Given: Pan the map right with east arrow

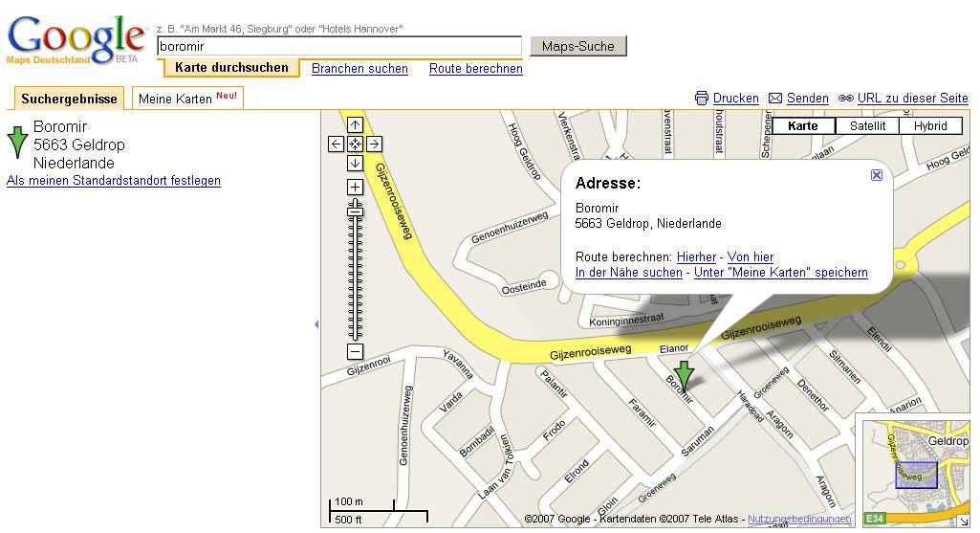Looking at the screenshot, I should [374, 144].
